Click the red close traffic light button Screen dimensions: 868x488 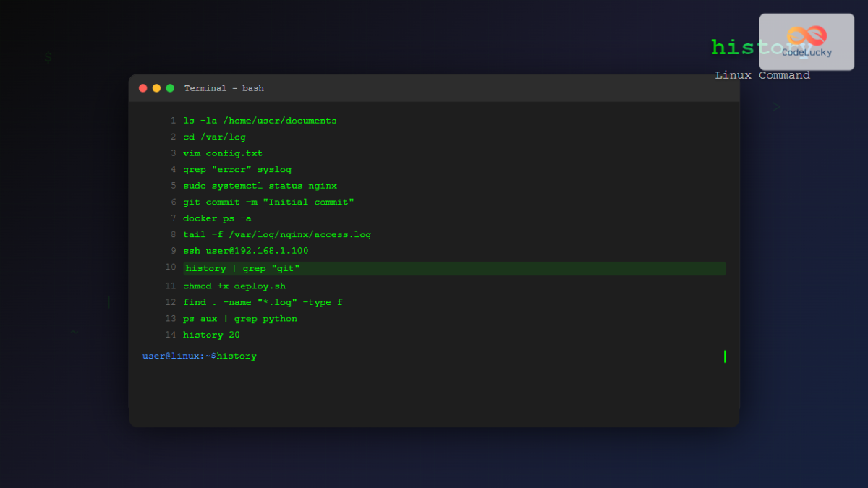142,87
